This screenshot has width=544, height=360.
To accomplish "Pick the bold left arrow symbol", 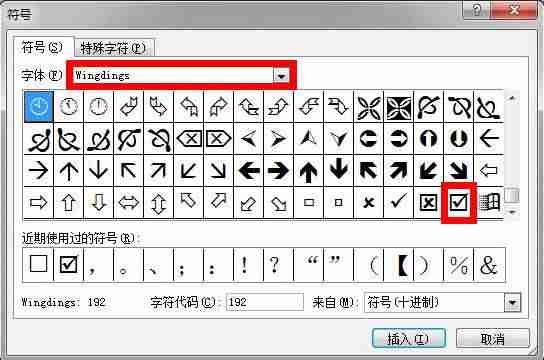I will (x=248, y=170).
